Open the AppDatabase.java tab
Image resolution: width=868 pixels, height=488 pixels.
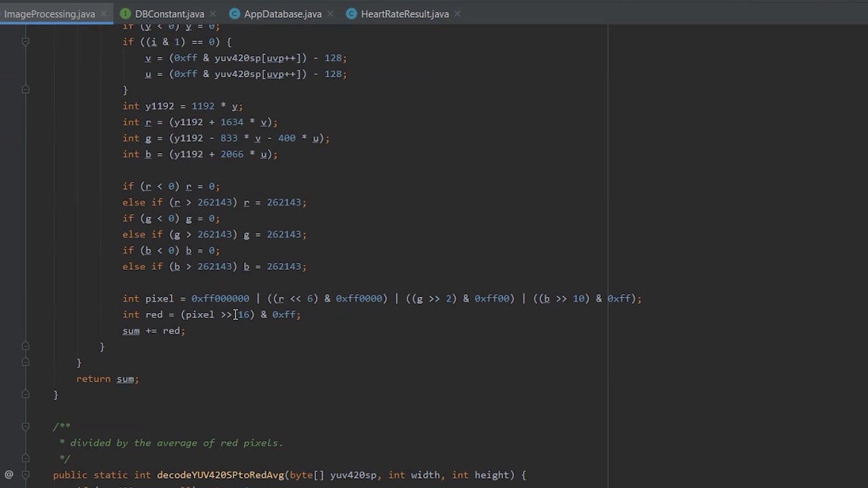click(x=283, y=14)
